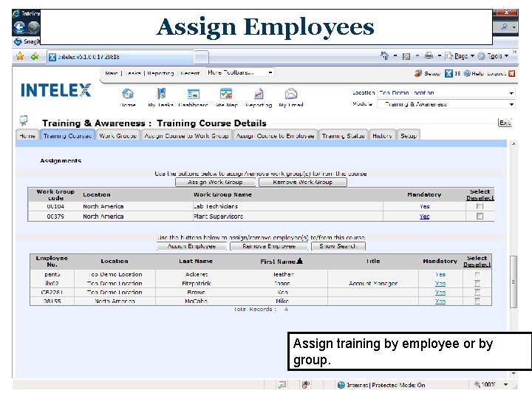
Task: Click the Add to Favorites icon
Action: pyautogui.click(x=35, y=56)
